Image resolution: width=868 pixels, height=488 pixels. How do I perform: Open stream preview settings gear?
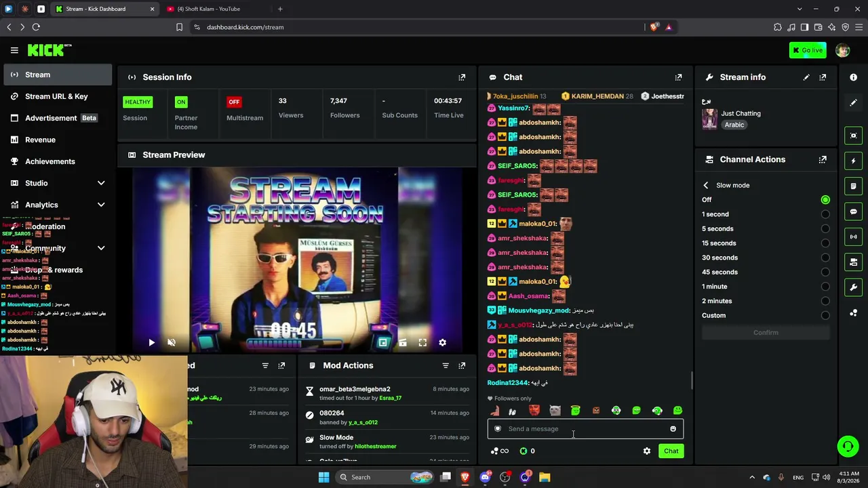(442, 343)
